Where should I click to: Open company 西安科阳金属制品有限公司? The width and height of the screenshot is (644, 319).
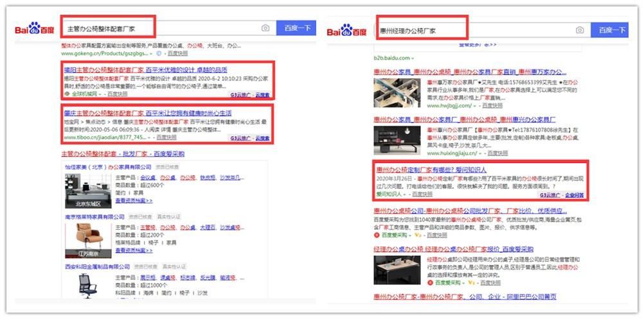(97, 266)
